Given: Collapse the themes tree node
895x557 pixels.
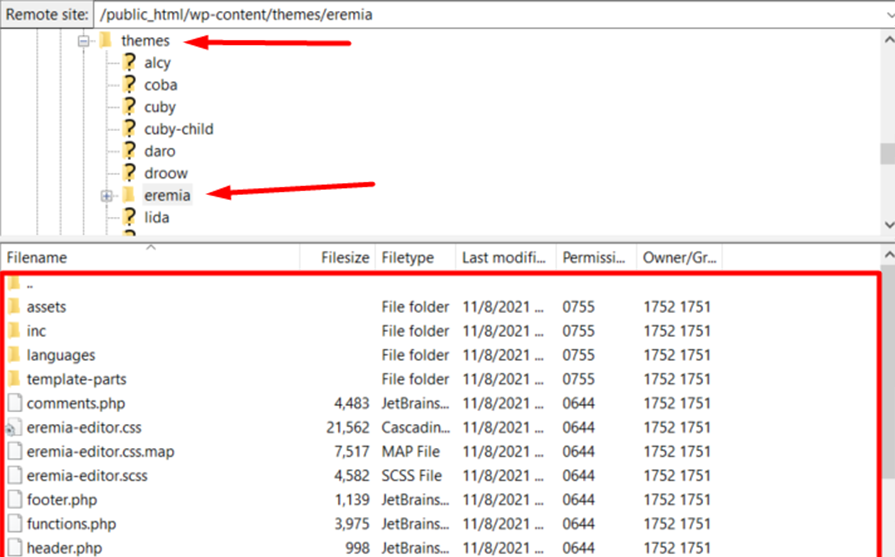Looking at the screenshot, I should (84, 41).
